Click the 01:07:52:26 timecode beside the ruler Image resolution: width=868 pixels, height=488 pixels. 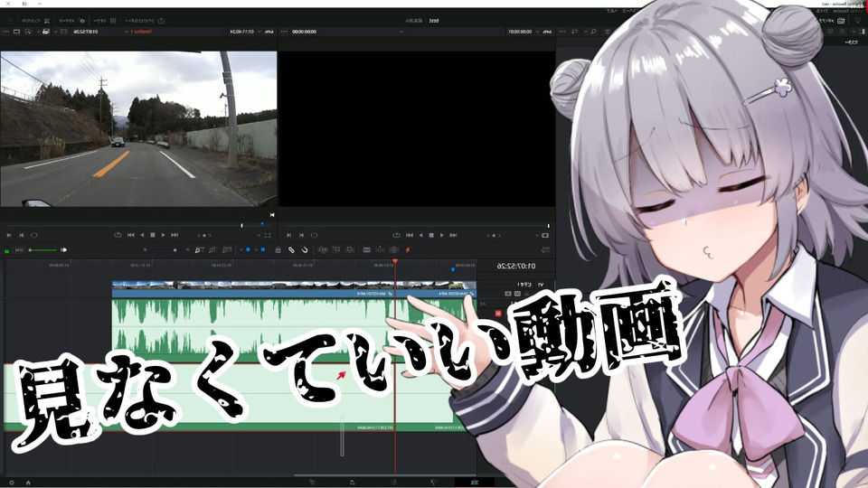tap(516, 266)
